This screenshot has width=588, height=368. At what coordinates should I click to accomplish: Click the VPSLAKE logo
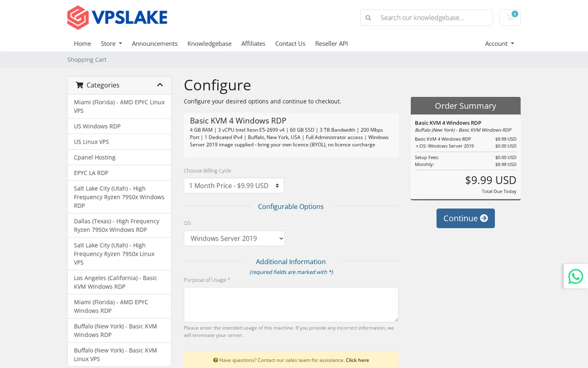point(117,18)
